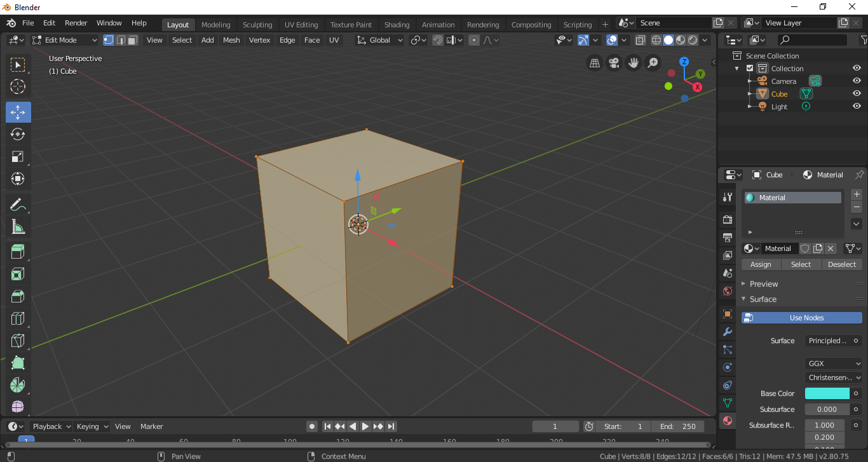Open the Edit Mode dropdown
Viewport: 868px width, 462px height.
[x=64, y=39]
